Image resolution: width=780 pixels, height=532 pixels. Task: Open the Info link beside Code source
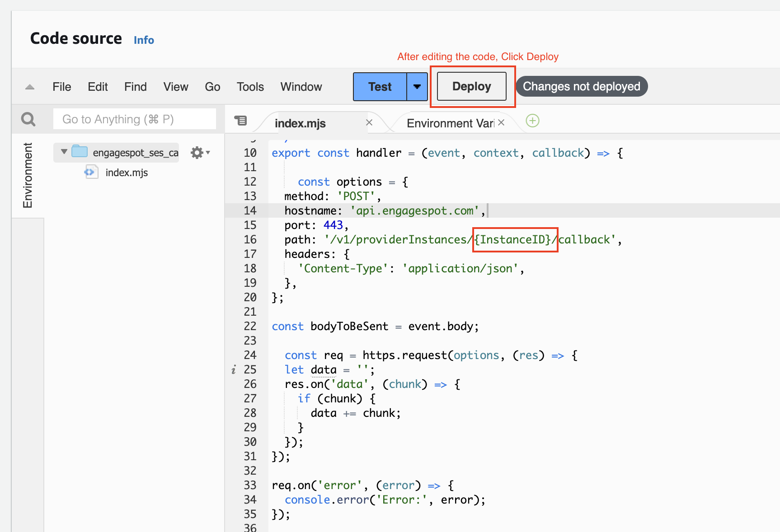coord(144,40)
